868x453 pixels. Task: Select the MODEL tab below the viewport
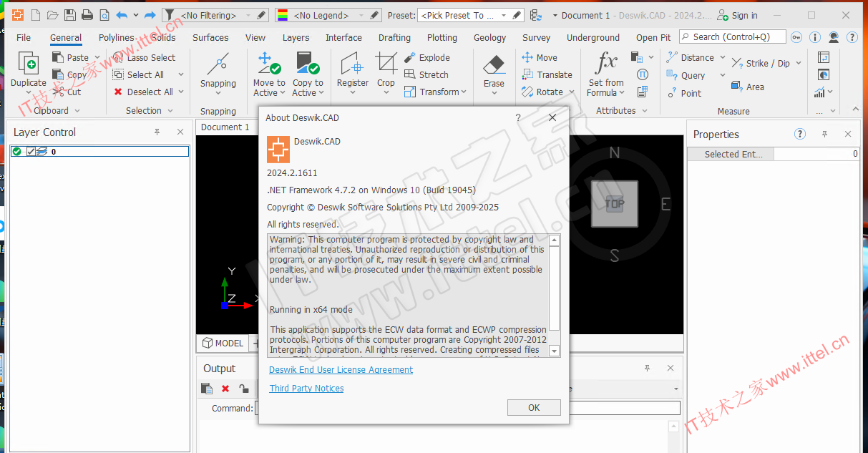click(x=223, y=343)
